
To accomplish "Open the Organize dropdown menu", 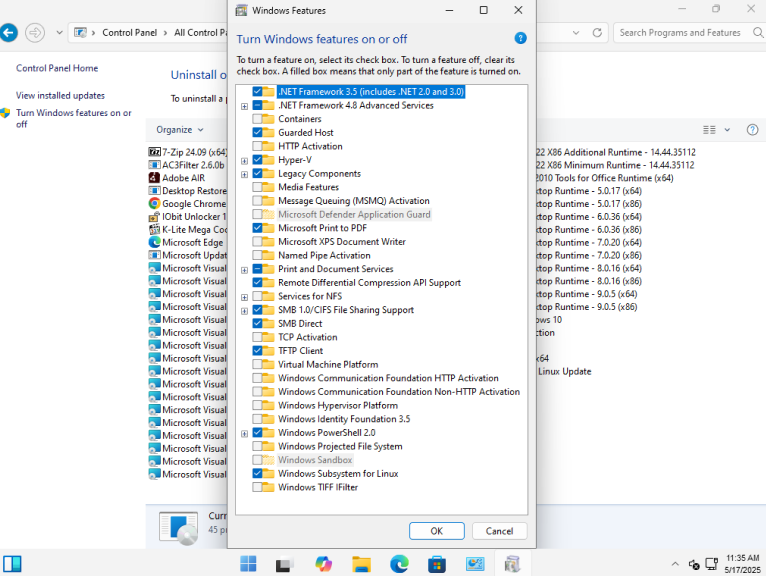I will click(x=179, y=129).
